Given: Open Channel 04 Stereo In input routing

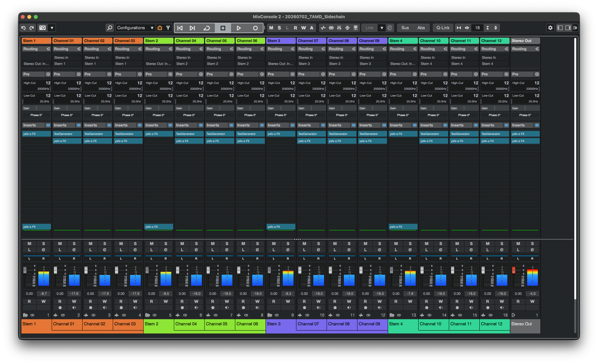Looking at the screenshot, I should [189, 58].
